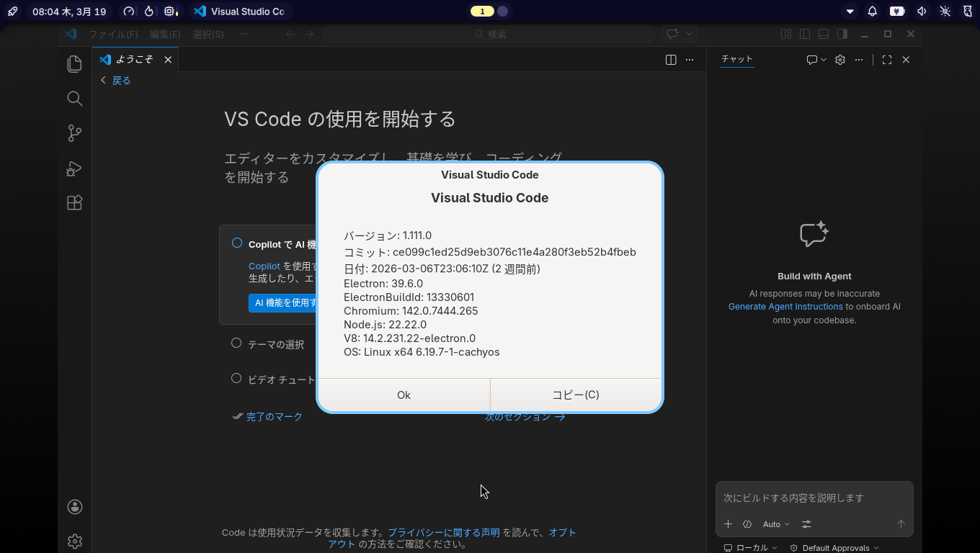Expand the title bar Copilot dropdown arrow
Viewport: 980px width, 553px height.
(x=689, y=34)
